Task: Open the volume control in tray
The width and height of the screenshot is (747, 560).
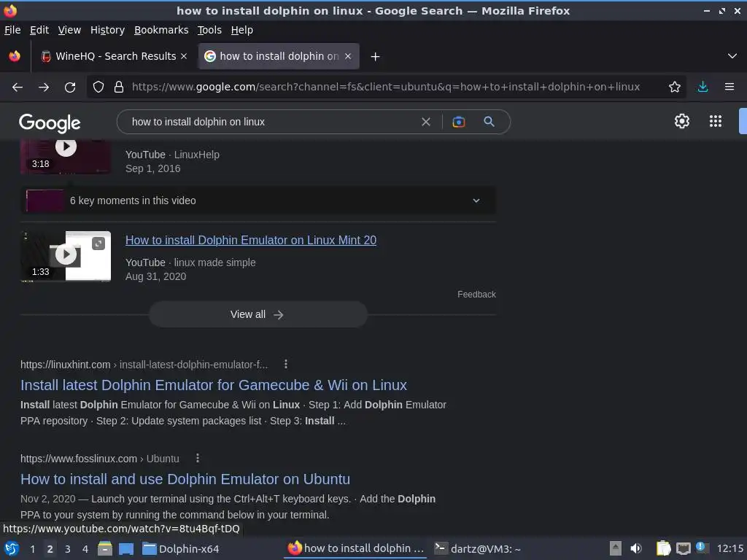Action: coord(636,549)
